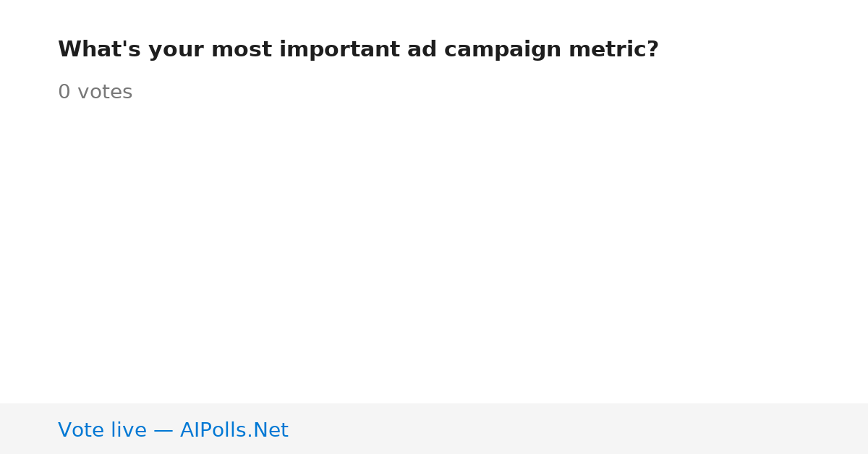Open the "Vote live — AIPolls.Net" link
868x454 pixels.
point(173,430)
